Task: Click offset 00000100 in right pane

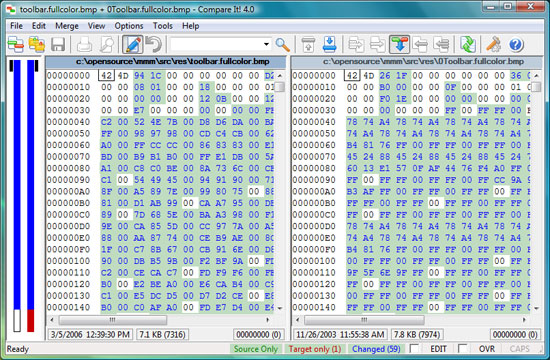Action: click(x=314, y=261)
